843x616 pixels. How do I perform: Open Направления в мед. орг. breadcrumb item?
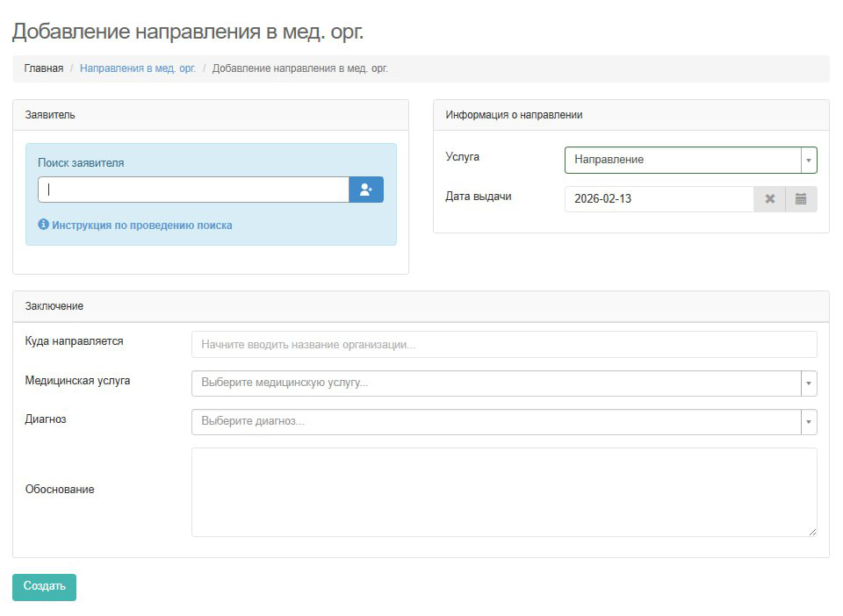[x=136, y=68]
